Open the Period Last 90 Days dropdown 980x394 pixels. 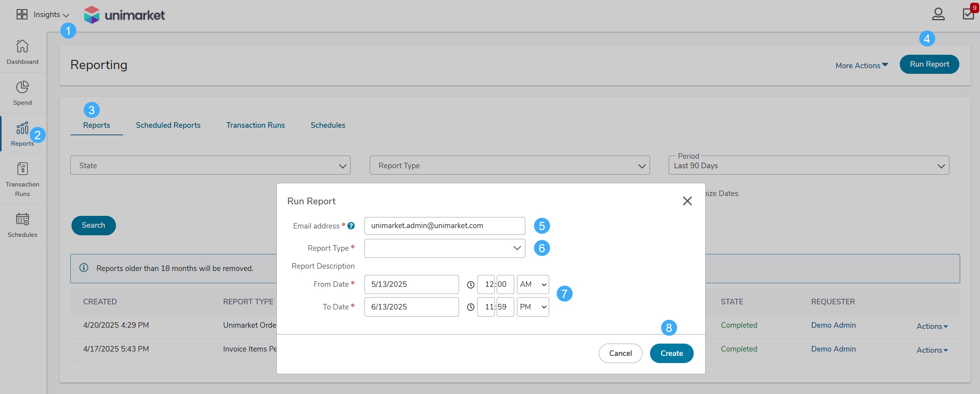(x=809, y=165)
